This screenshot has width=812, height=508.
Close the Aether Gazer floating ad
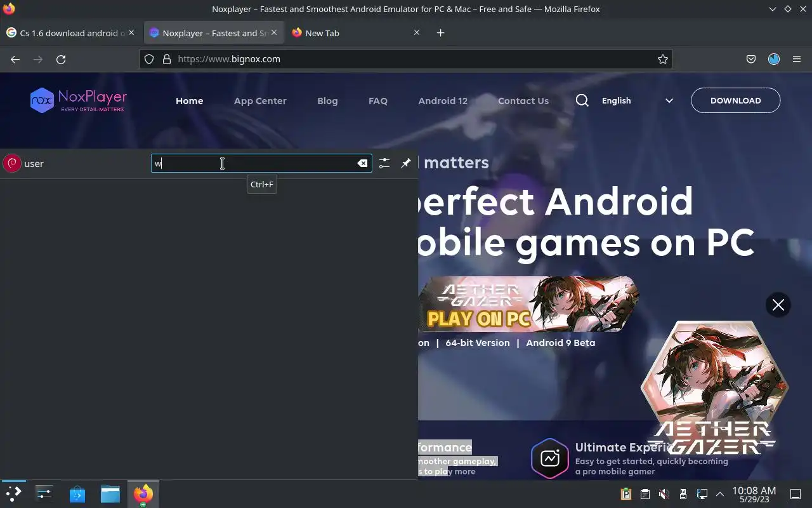pyautogui.click(x=778, y=305)
